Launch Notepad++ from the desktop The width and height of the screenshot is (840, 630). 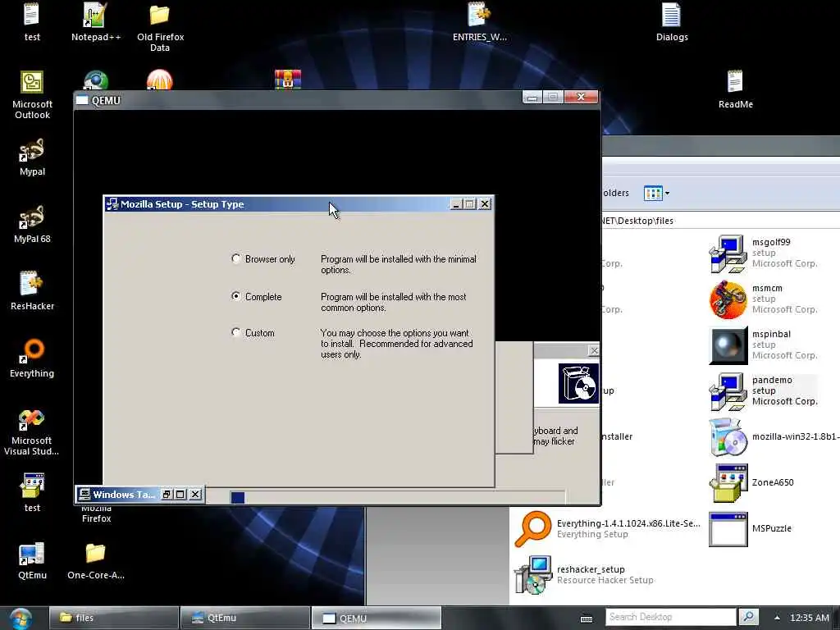pyautogui.click(x=95, y=22)
